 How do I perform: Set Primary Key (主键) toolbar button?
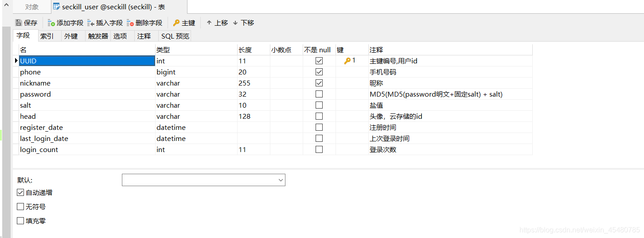click(x=184, y=23)
